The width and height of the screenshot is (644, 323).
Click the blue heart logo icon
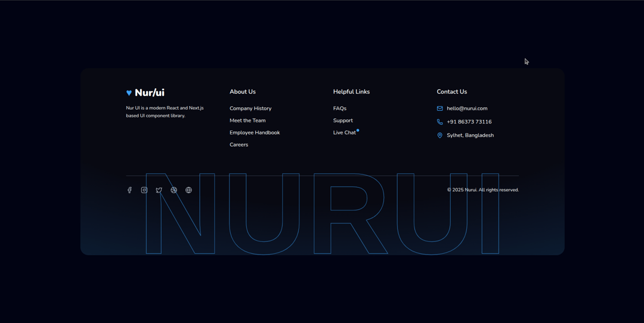pyautogui.click(x=129, y=93)
